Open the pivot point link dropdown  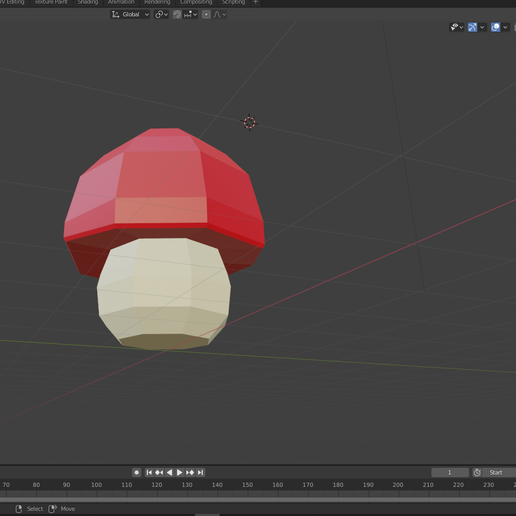point(161,15)
